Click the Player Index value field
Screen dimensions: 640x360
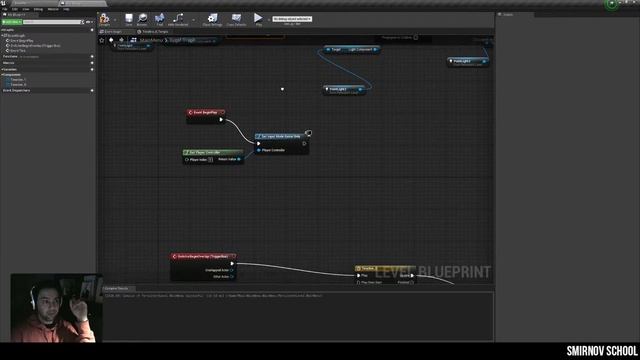coord(210,160)
